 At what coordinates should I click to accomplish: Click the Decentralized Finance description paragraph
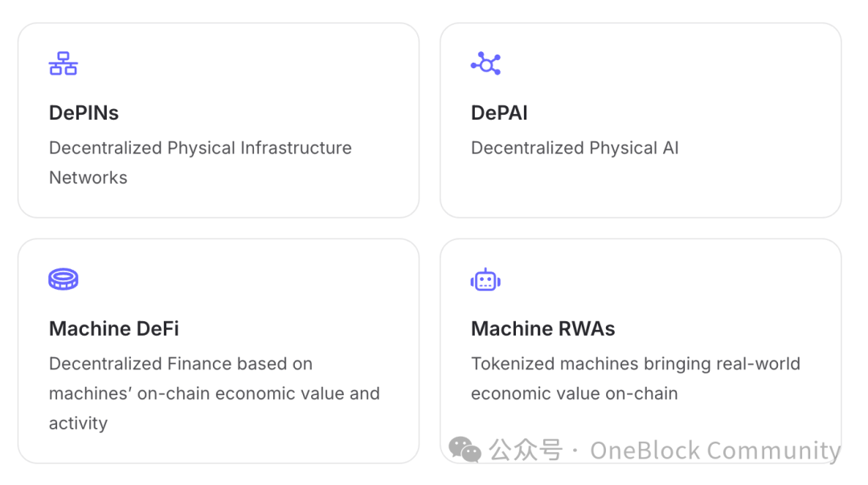tap(215, 393)
